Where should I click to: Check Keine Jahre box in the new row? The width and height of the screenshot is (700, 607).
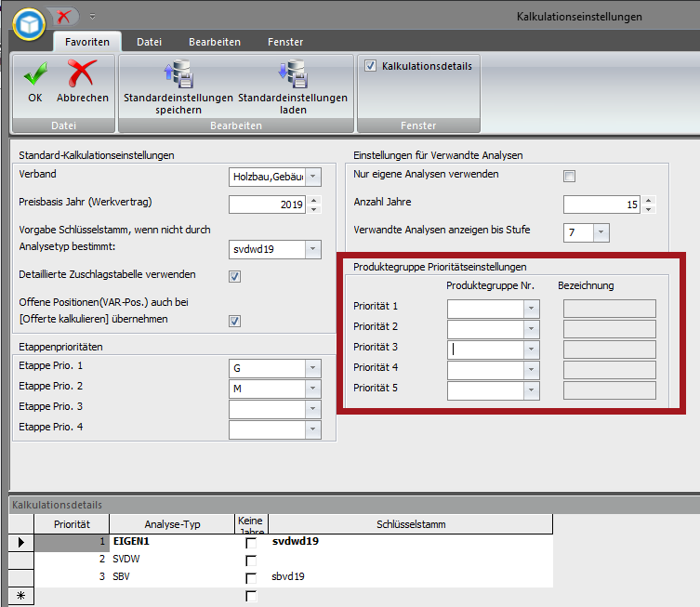pyautogui.click(x=251, y=596)
